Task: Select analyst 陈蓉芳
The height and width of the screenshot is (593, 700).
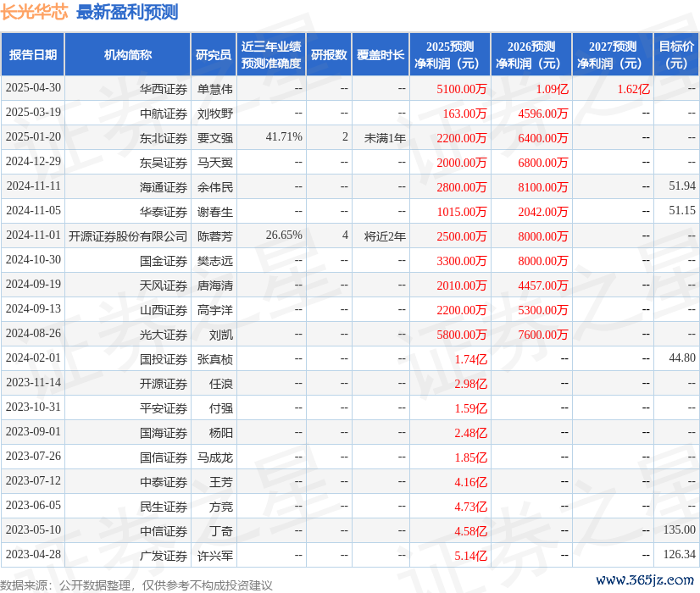Action: click(215, 236)
